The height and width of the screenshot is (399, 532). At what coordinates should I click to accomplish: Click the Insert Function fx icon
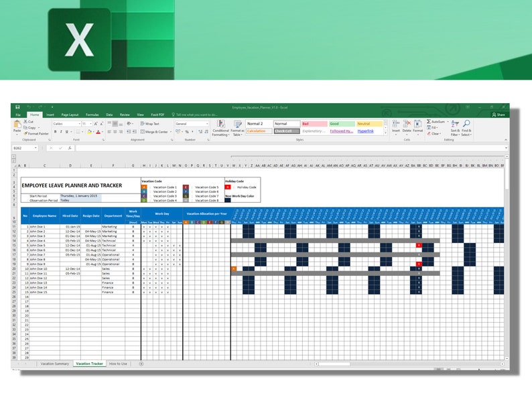(x=69, y=148)
